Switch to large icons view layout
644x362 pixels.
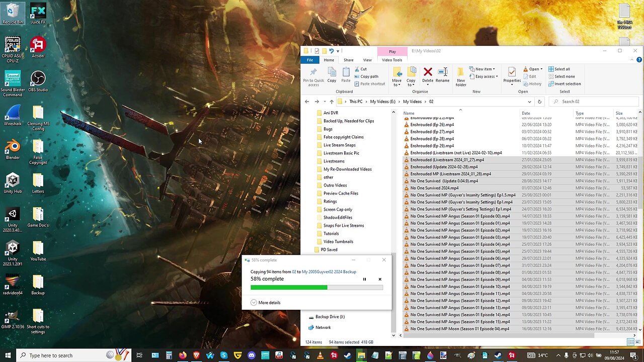coord(637,342)
